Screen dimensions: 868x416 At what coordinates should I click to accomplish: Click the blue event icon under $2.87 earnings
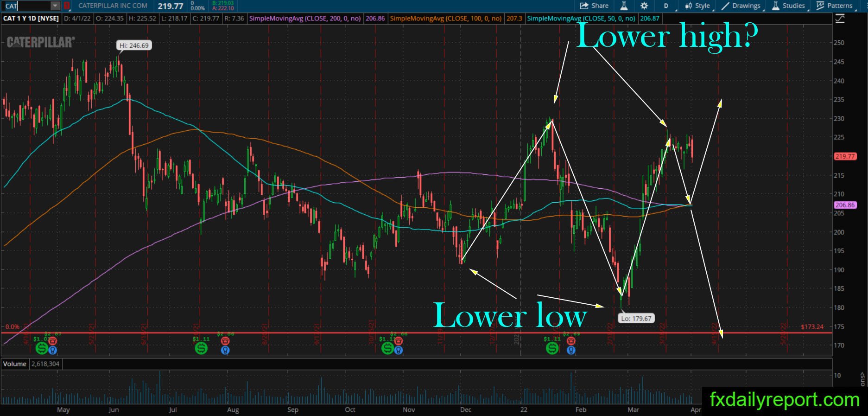pos(53,350)
